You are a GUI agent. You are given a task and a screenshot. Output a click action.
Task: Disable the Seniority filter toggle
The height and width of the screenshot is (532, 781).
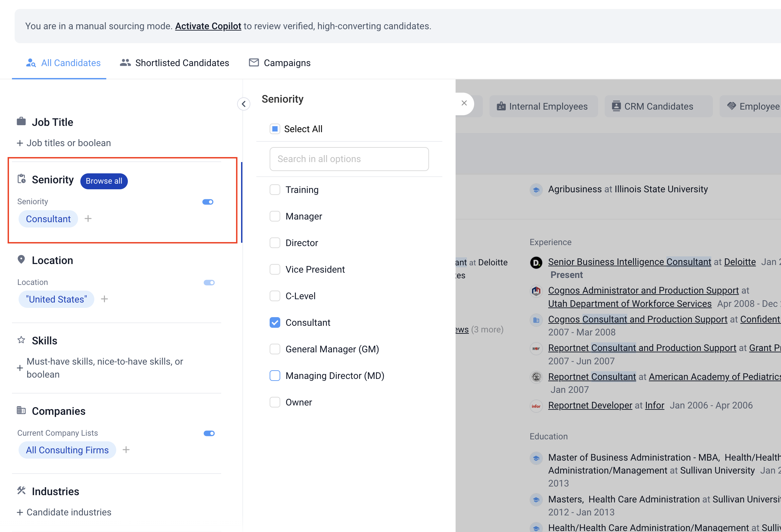pyautogui.click(x=208, y=202)
